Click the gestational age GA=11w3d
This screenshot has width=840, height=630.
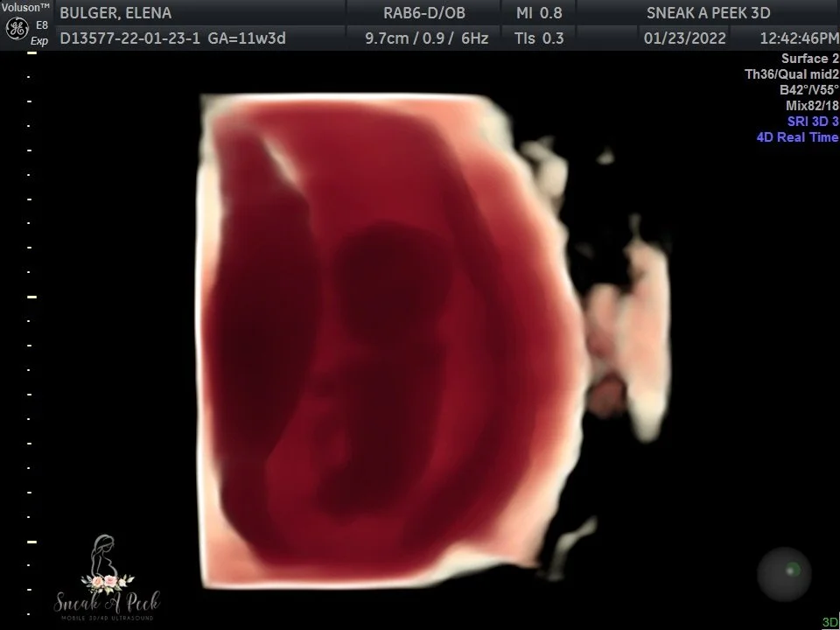click(247, 38)
